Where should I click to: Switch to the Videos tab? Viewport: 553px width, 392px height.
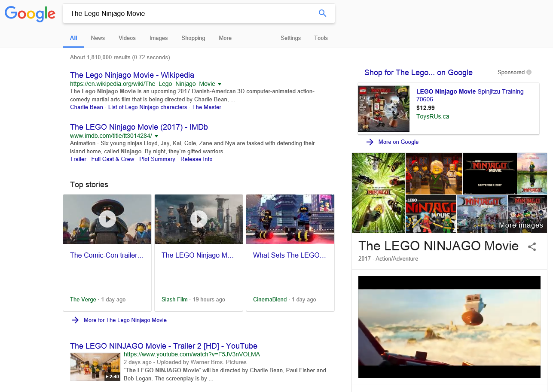[127, 38]
